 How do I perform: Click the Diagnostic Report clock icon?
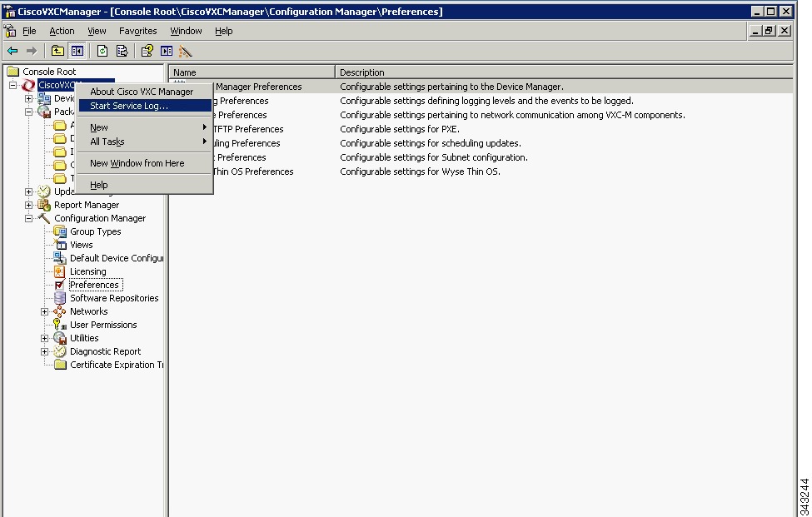(60, 351)
